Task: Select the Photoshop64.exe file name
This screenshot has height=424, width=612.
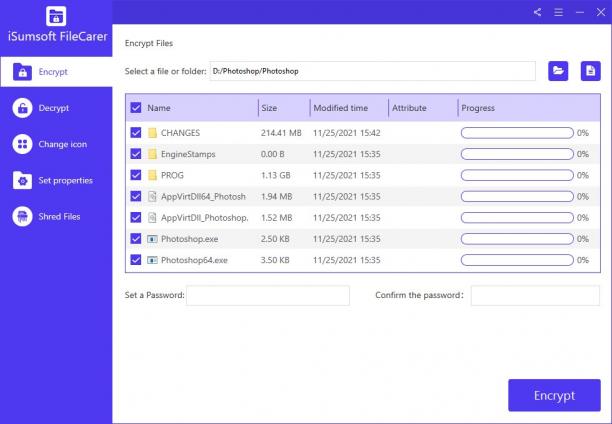Action: (x=194, y=260)
